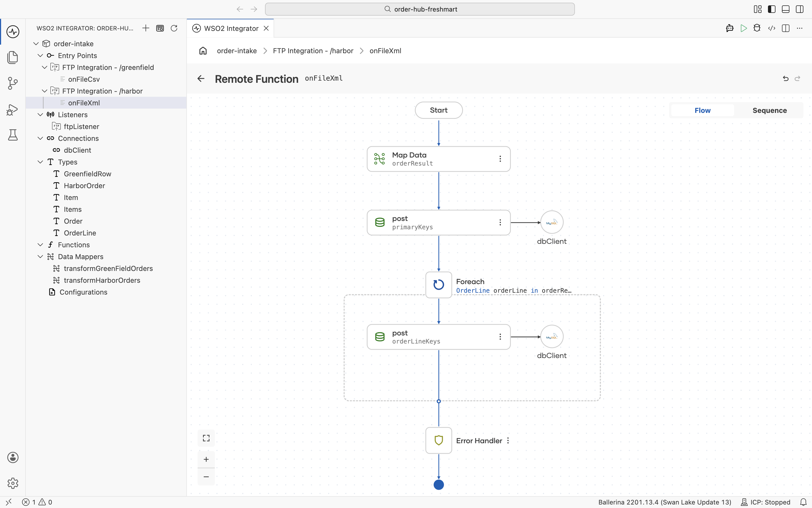Open the Testing flask icon
This screenshot has width=812, height=508.
point(13,135)
